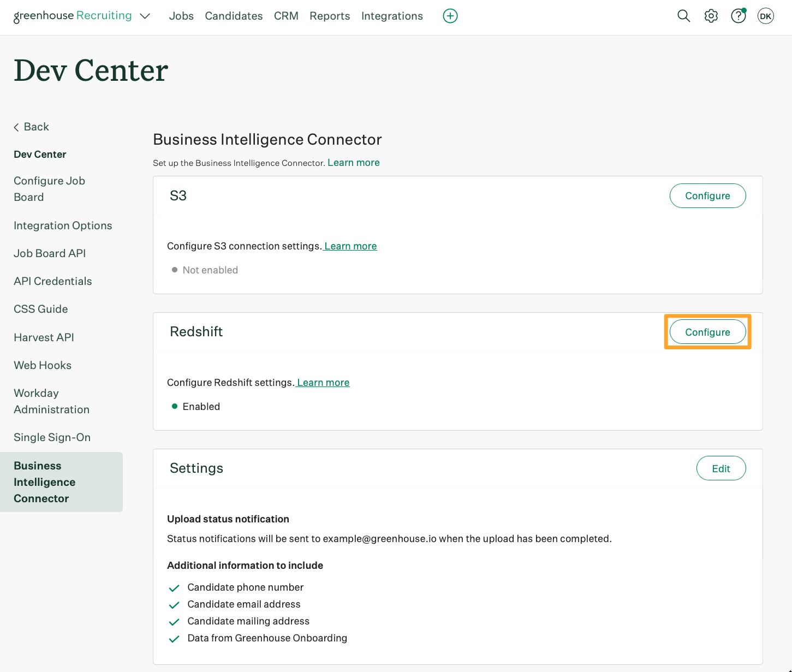Open the DK user avatar menu
The height and width of the screenshot is (672, 792).
[x=766, y=16]
